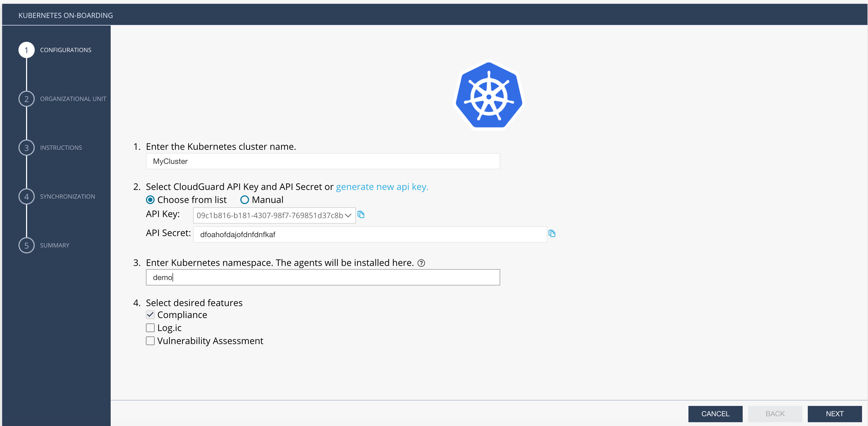Select step 4 circle icon
Viewport: 868px width, 426px height.
click(26, 196)
